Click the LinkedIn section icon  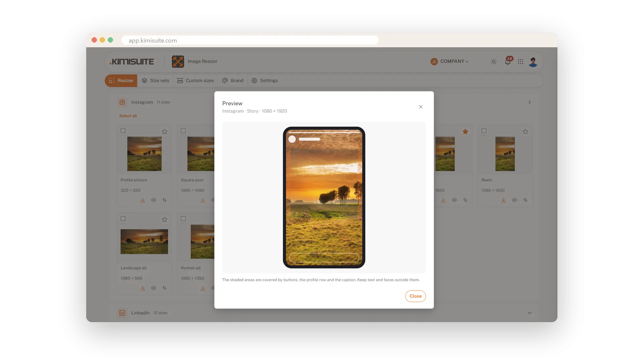[x=122, y=313]
